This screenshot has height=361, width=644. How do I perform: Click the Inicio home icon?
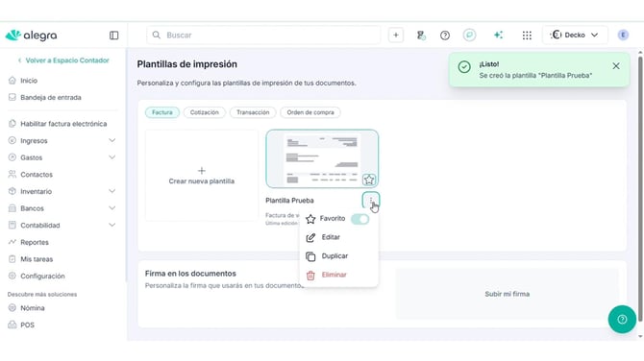click(12, 81)
